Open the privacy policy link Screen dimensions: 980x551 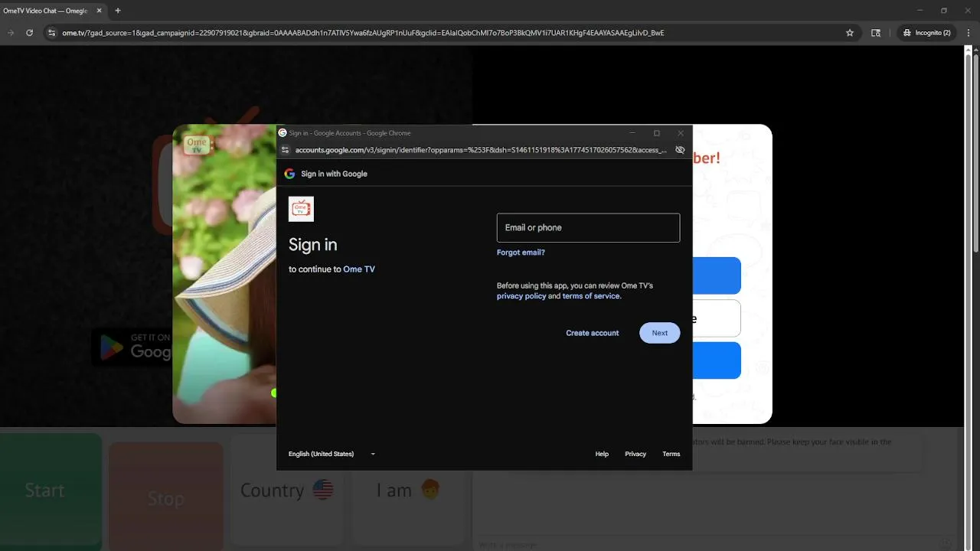click(x=521, y=296)
